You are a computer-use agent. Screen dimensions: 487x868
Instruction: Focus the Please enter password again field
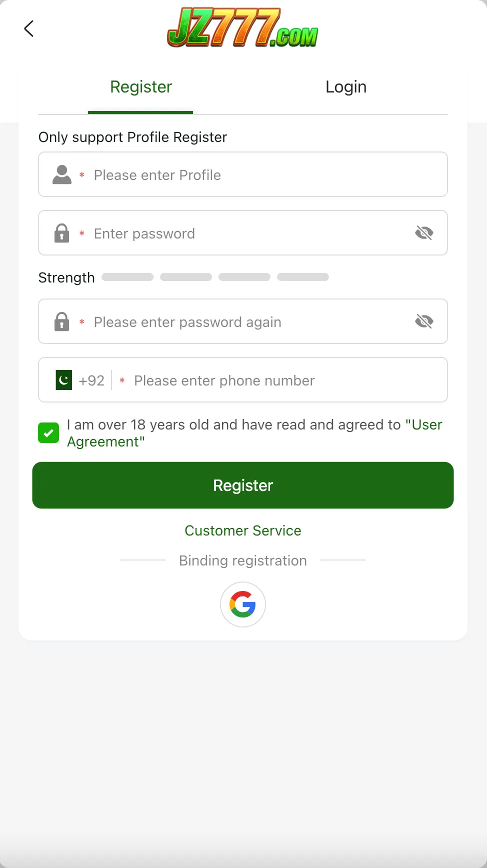click(250, 322)
